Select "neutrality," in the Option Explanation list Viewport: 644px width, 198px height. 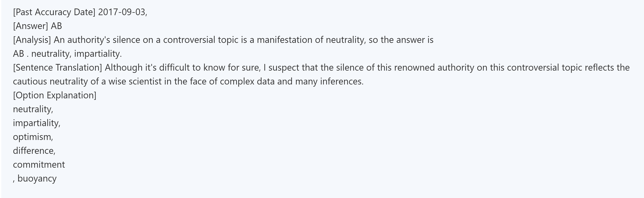click(x=33, y=109)
